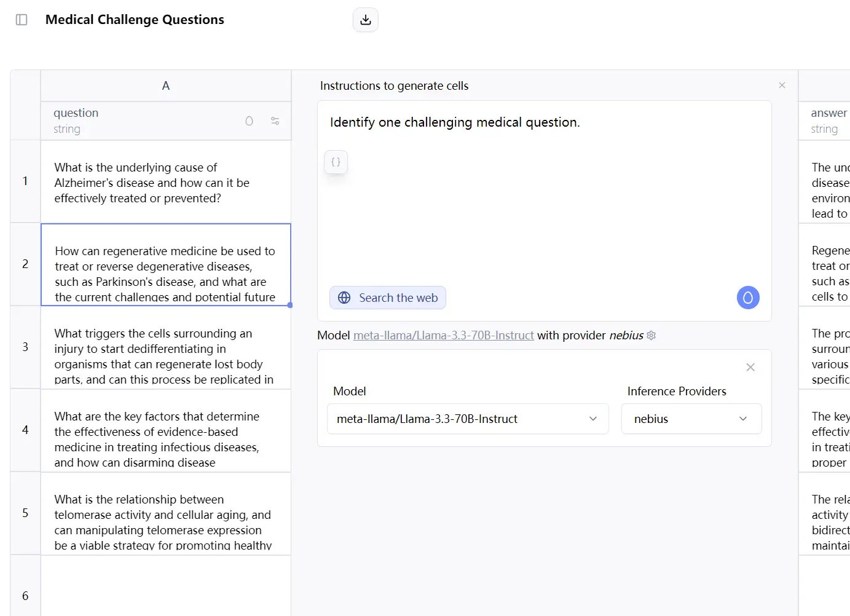Open the Model dropdown for Llama-3.3-70B-Instruct
Screen dimensions: 850x616
[468, 419]
